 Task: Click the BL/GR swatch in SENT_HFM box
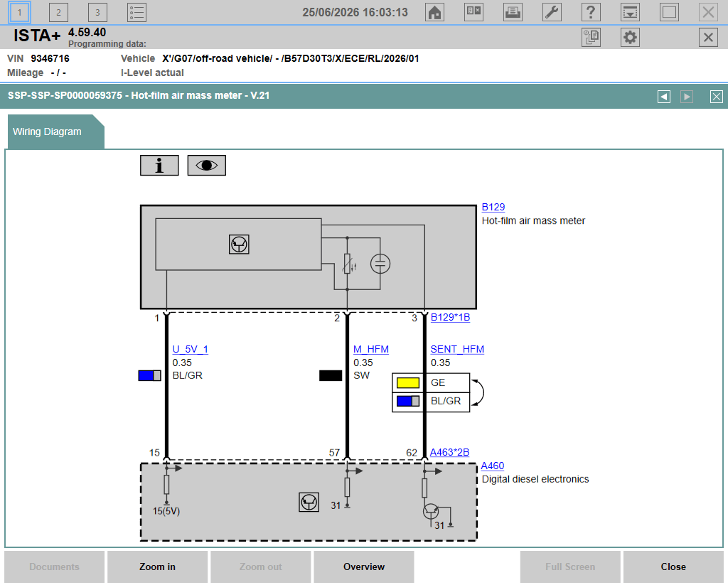[408, 401]
